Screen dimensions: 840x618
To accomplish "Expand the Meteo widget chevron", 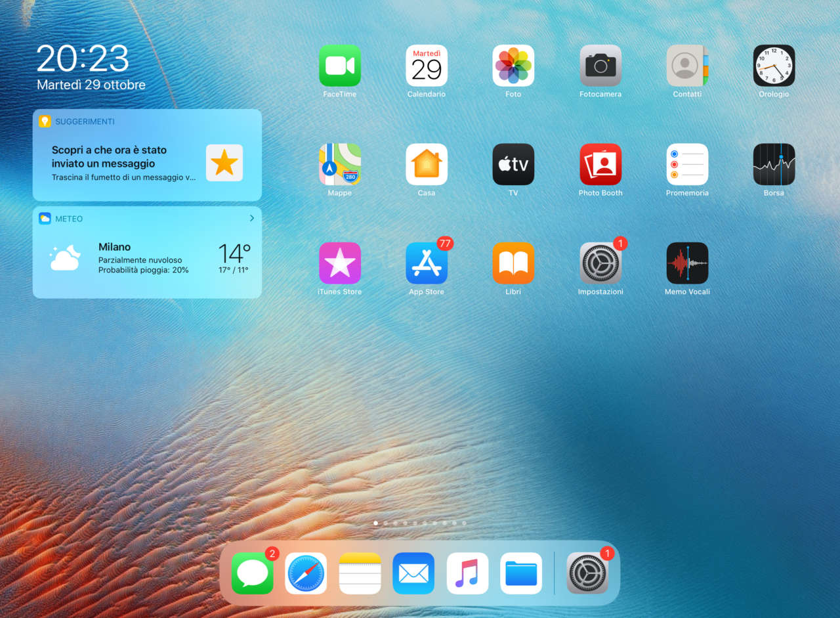I will 251,218.
